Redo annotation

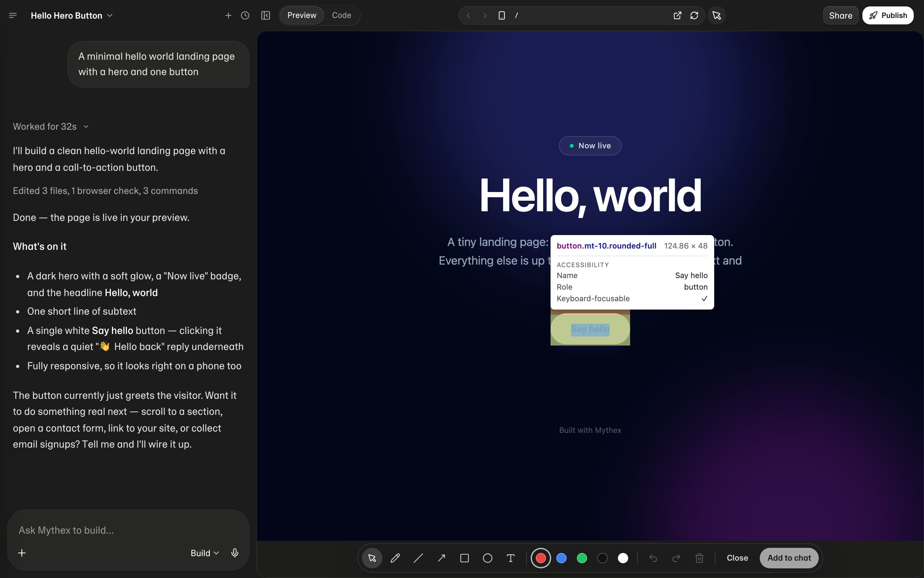676,558
